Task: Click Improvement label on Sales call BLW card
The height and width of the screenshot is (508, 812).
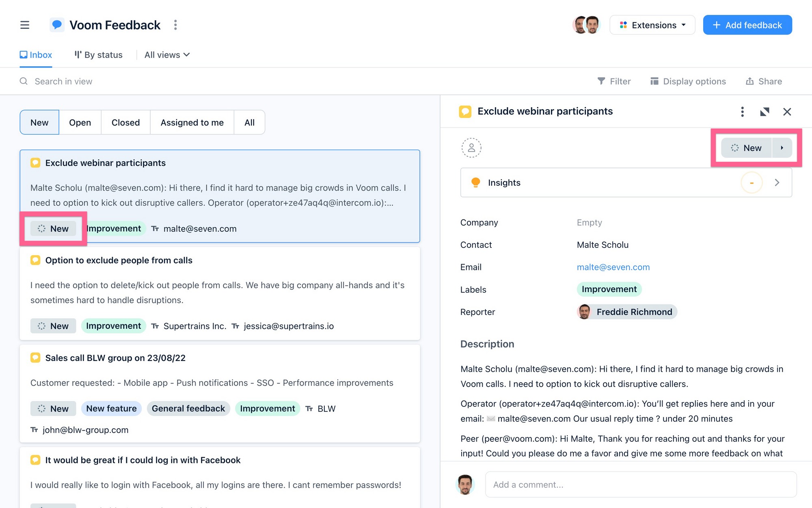Action: click(268, 408)
